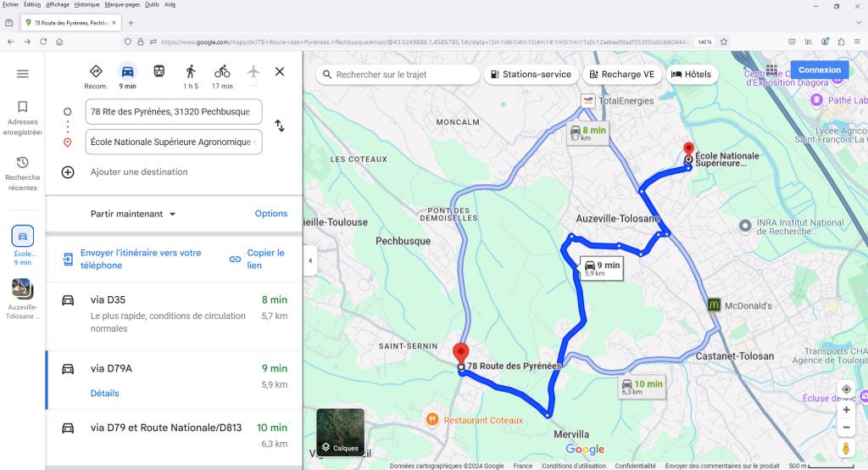Choose the public transit mode icon
This screenshot has width=868, height=470.
click(x=159, y=71)
